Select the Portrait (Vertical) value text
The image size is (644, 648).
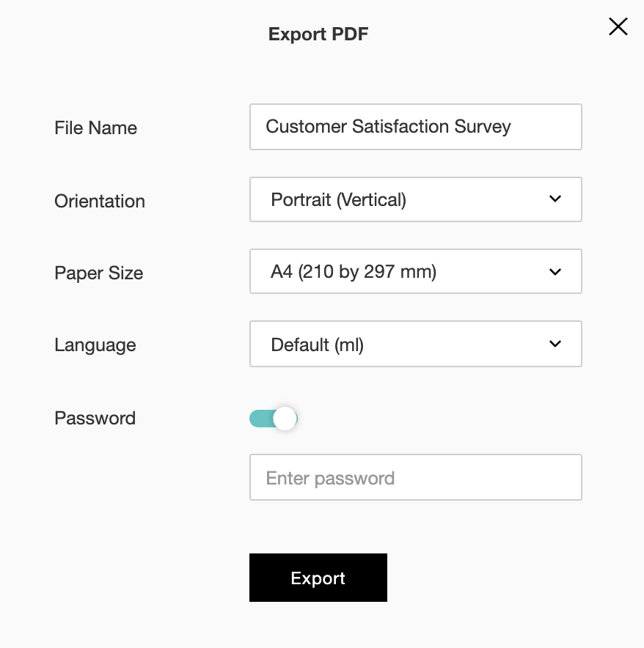click(x=338, y=199)
